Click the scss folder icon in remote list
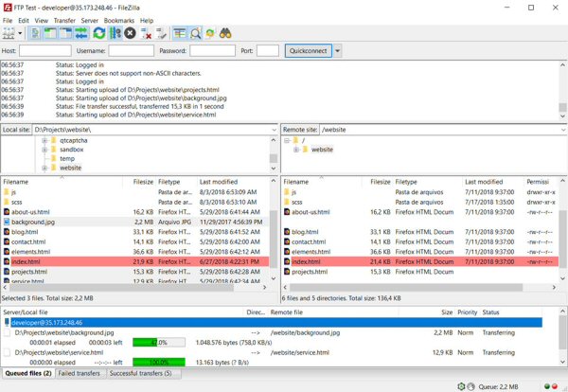Screen dimensions: 568x392 coord(287,202)
